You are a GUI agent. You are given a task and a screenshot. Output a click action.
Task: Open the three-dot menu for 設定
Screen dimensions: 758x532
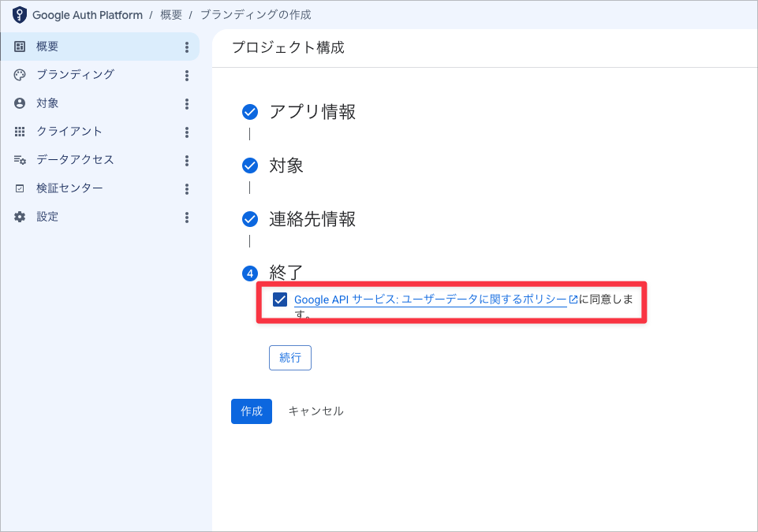click(x=187, y=218)
